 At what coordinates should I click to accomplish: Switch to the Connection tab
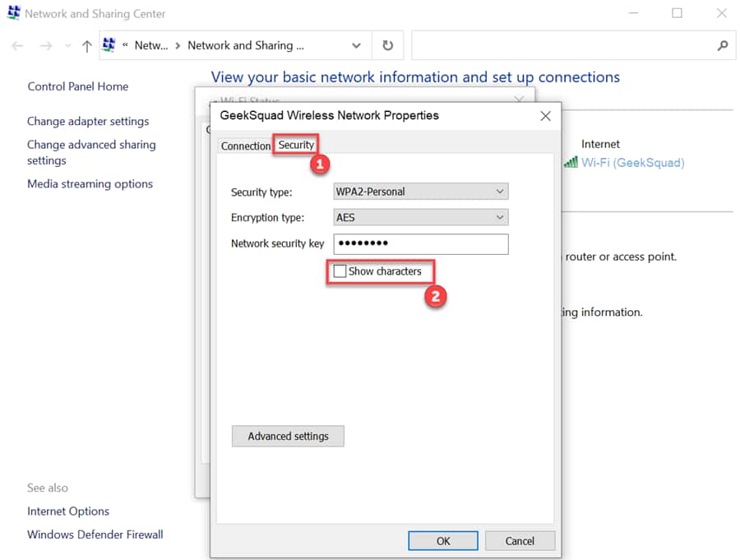tap(245, 146)
